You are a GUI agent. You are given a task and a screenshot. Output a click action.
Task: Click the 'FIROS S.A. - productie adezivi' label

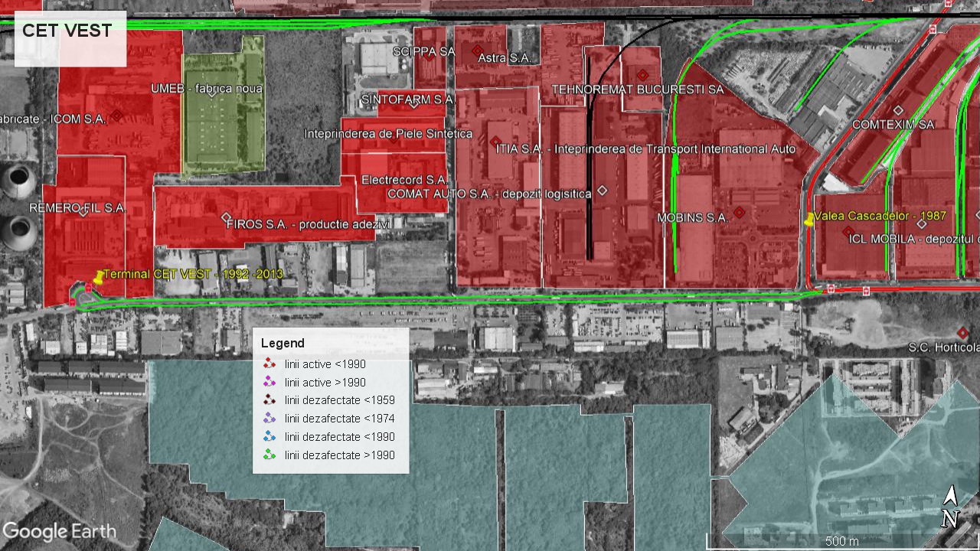tap(309, 224)
